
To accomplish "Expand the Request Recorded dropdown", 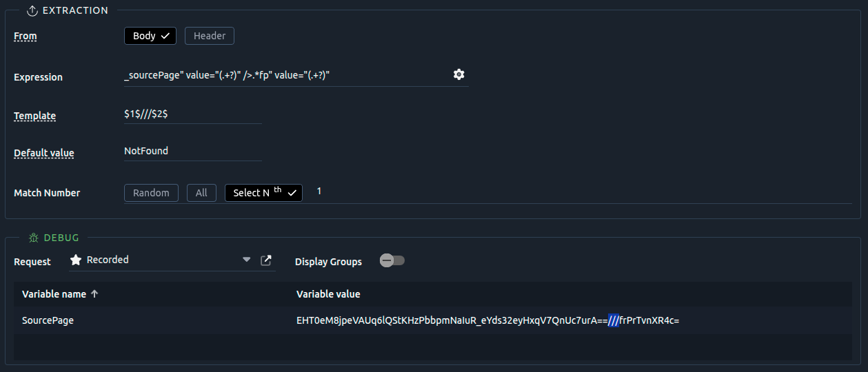I will tap(246, 260).
